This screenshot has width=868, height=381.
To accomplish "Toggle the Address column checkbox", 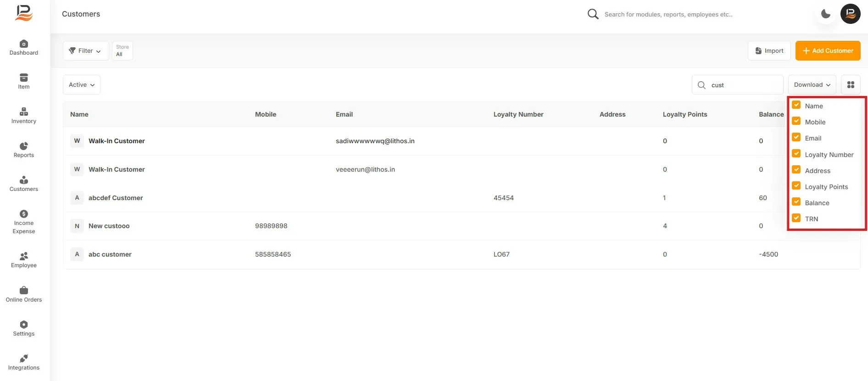I will [796, 170].
